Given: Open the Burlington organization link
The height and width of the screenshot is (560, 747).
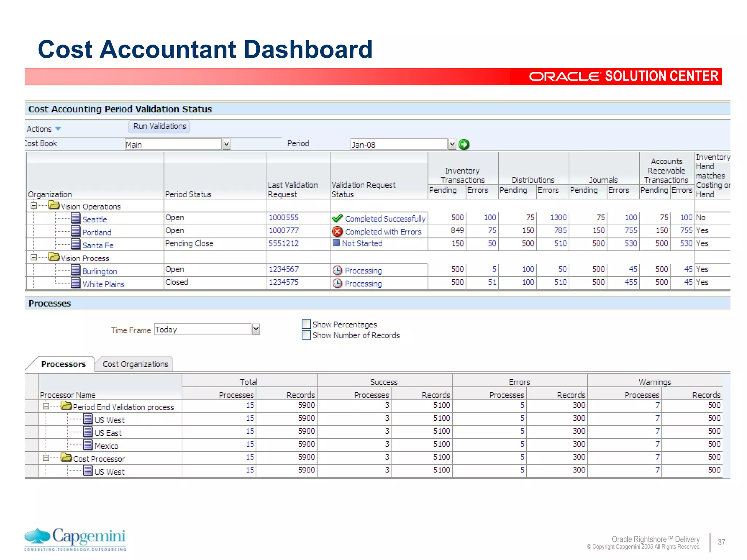Looking at the screenshot, I should tap(100, 271).
